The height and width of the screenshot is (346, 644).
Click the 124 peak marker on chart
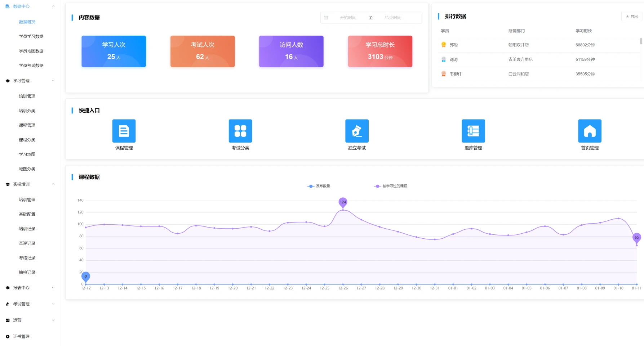(343, 202)
